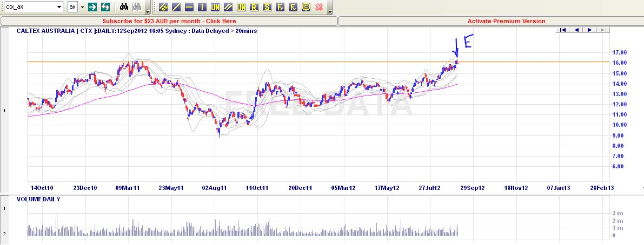This screenshot has height=245, width=644.
Task: Click the 17.00 price axis label
Action: coord(619,52)
